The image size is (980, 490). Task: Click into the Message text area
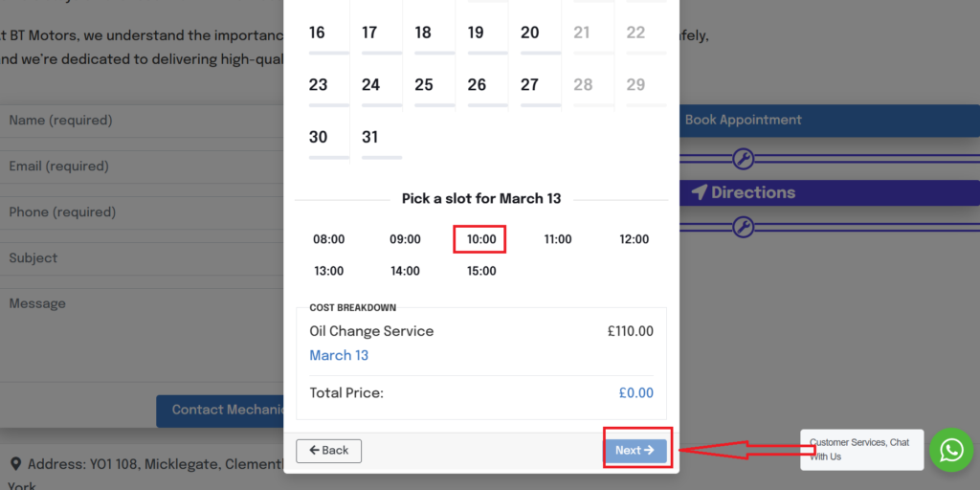tap(144, 325)
